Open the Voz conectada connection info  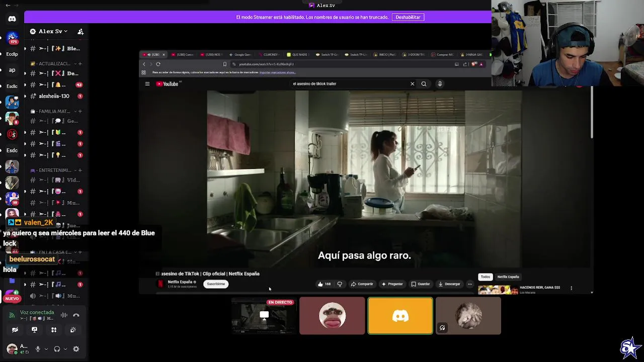[x=37, y=312]
